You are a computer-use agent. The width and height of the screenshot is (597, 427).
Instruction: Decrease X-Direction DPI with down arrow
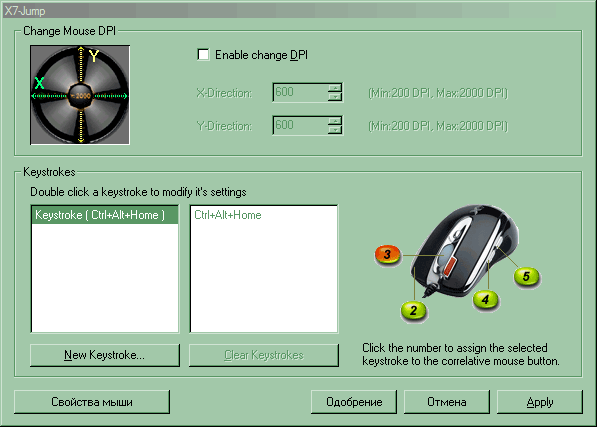tap(335, 97)
